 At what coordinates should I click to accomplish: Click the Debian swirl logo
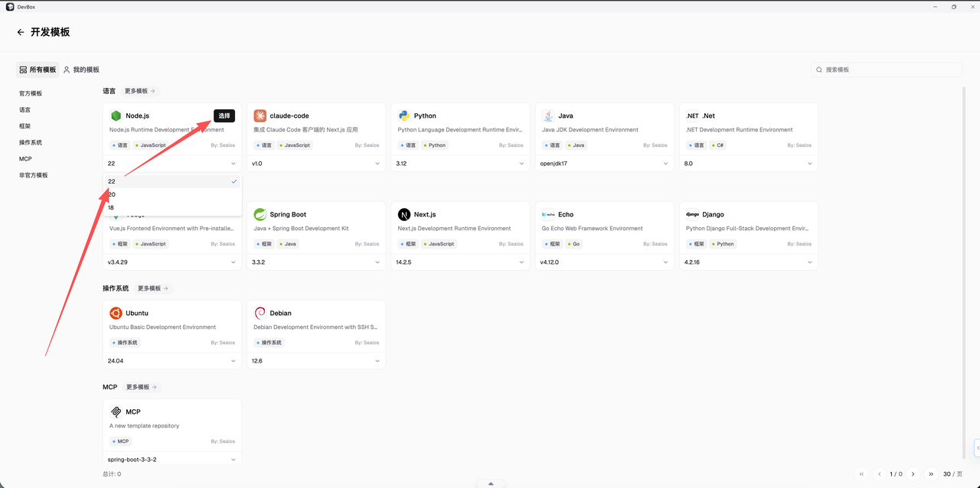(260, 313)
